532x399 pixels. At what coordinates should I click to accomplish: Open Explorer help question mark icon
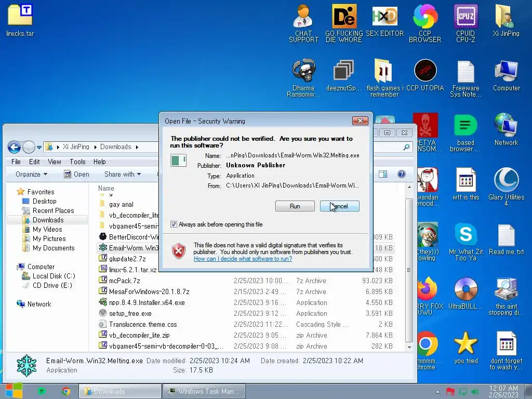[x=402, y=174]
